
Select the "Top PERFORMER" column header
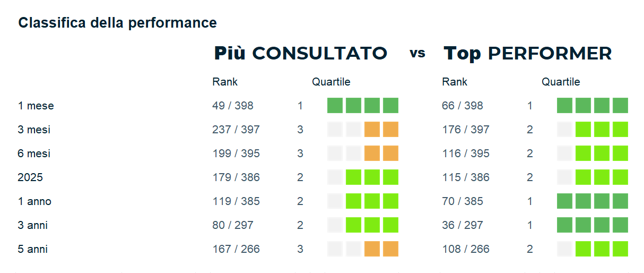tap(527, 53)
